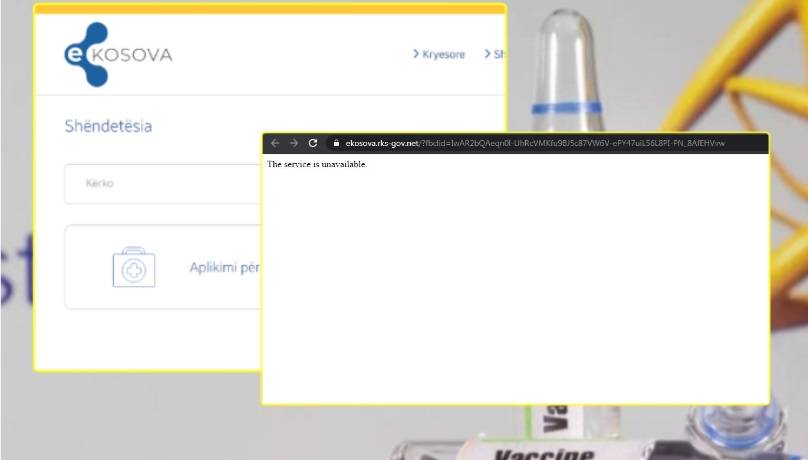Select the Shëndetësia section heading
Screen dimensions: 808x460
click(x=108, y=126)
